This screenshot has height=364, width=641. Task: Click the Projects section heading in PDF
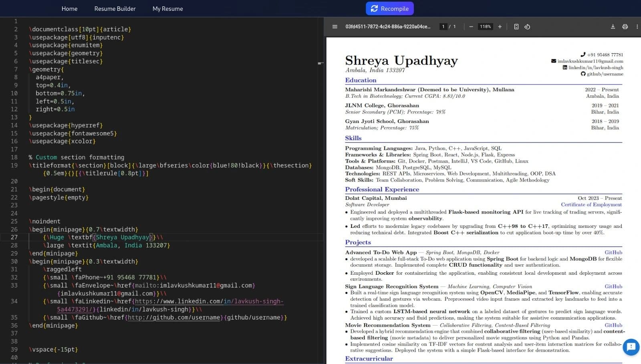coord(358,242)
